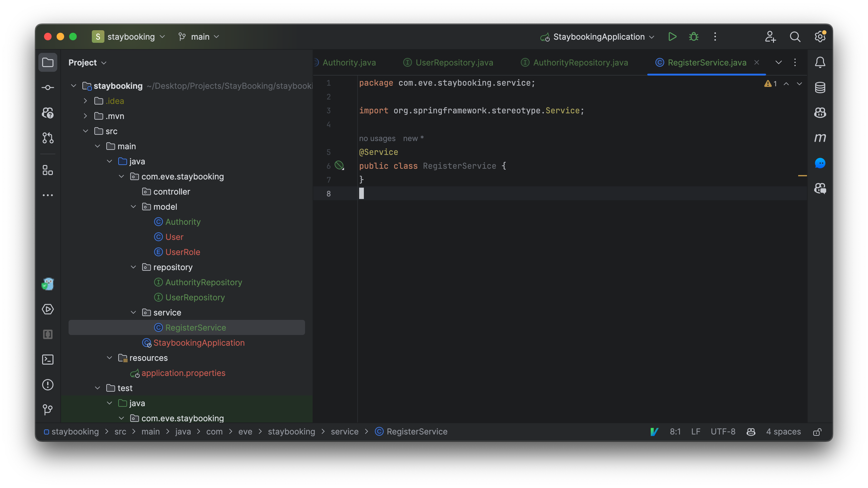Switch to the AuthorityRepository.java tab
Image resolution: width=868 pixels, height=488 pixels.
(x=580, y=62)
